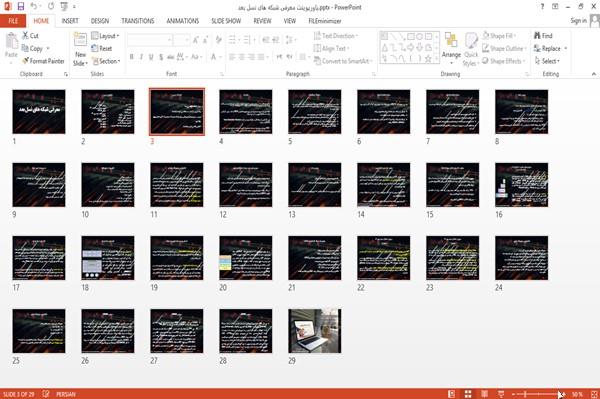600x399 pixels.
Task: Click the Format Painter tool
Action: pos(43,61)
